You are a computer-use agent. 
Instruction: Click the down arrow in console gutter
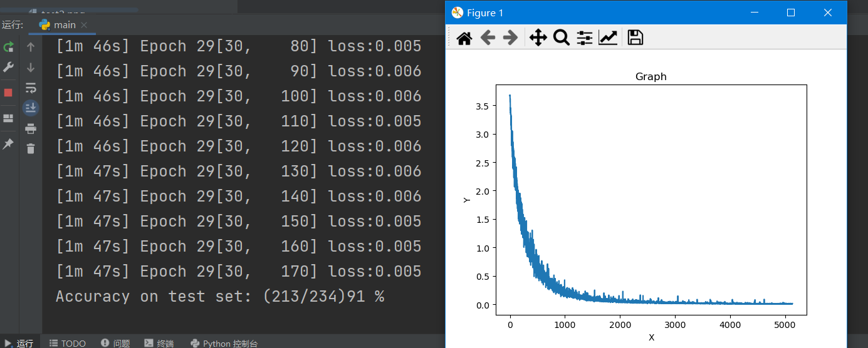[x=31, y=67]
